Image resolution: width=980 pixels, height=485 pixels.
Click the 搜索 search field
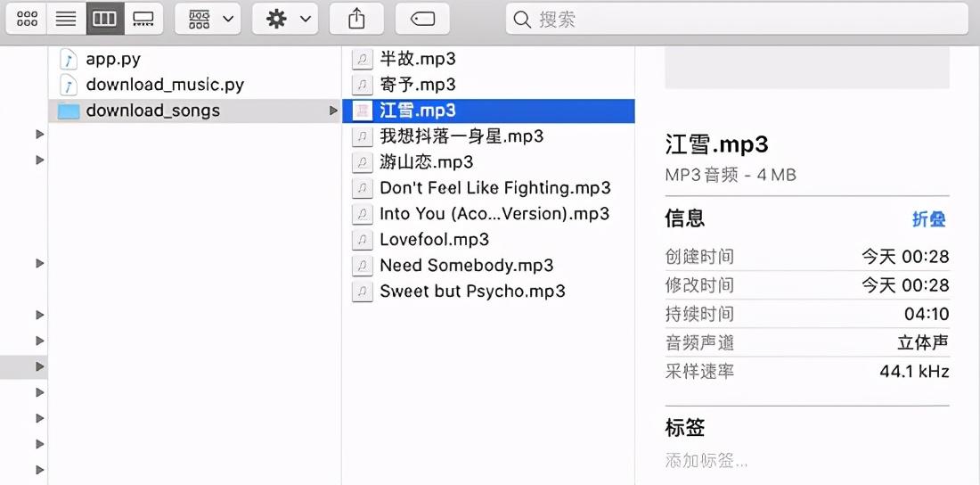[x=737, y=19]
